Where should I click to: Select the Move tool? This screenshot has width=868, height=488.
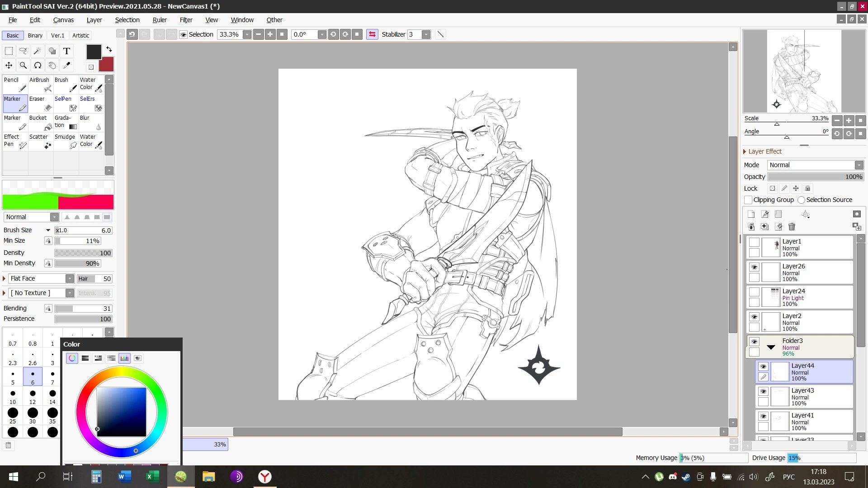[9, 66]
